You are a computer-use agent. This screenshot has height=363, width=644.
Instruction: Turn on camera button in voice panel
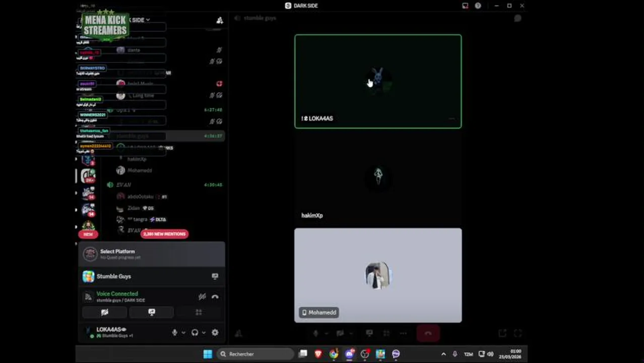[104, 312]
